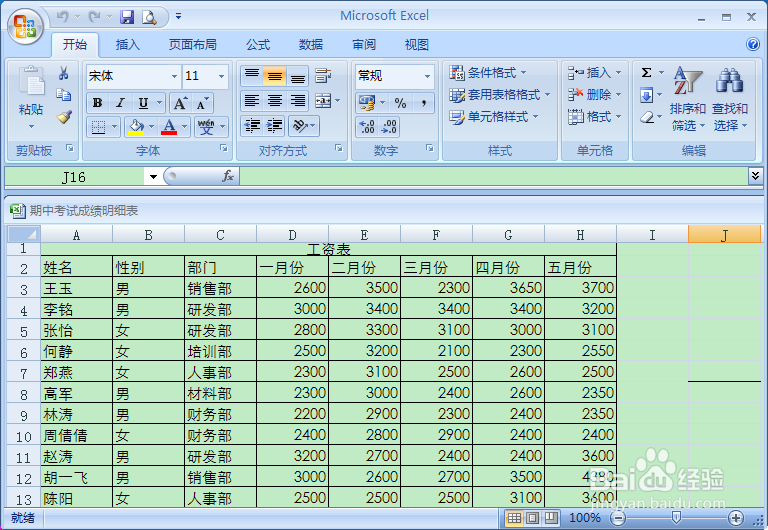
Task: Adjust the zoom slider handle
Action: 676,517
